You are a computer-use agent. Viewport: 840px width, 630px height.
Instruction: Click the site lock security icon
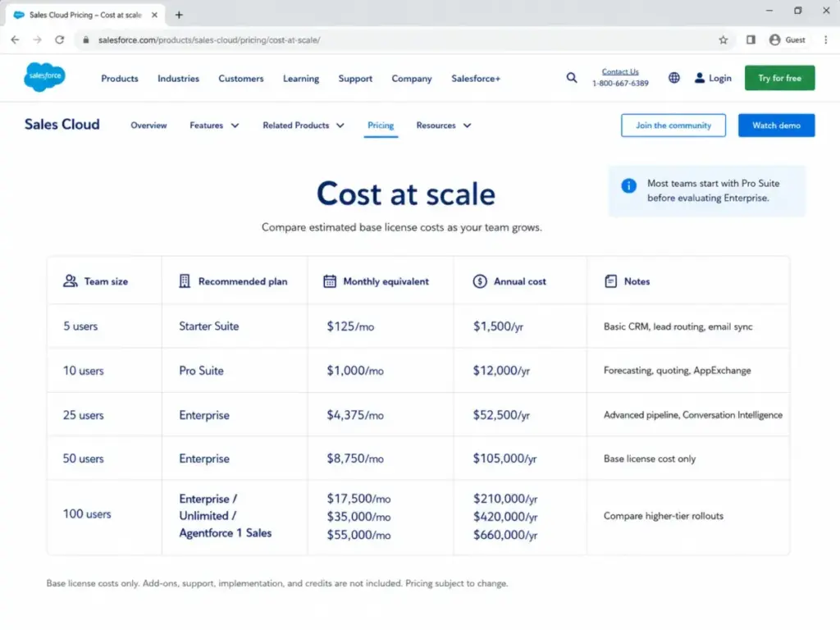[85, 39]
